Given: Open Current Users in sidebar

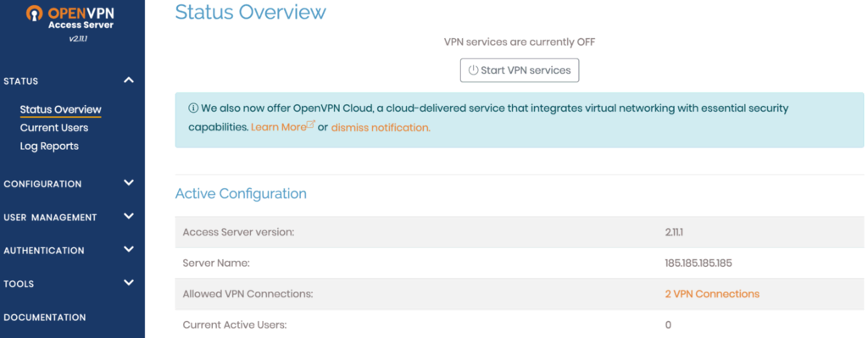Looking at the screenshot, I should pyautogui.click(x=54, y=128).
